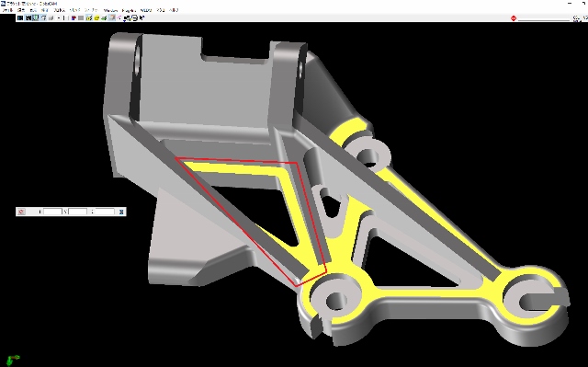Click the red diamond slider handle
The width and height of the screenshot is (588, 367).
514,18
